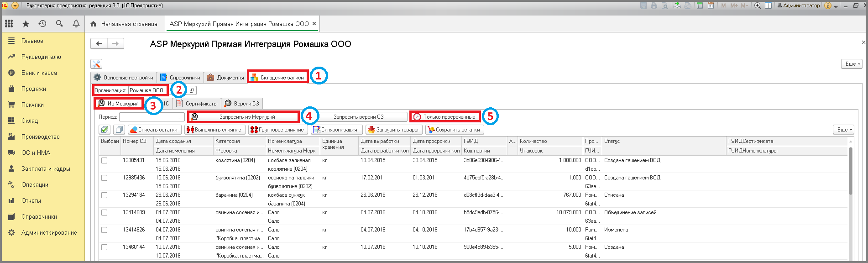Click the Период input field
Screen dimensions: 868x263
(147, 117)
